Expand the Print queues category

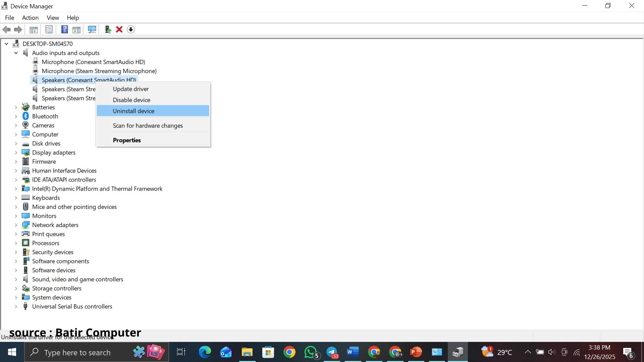tap(16, 234)
